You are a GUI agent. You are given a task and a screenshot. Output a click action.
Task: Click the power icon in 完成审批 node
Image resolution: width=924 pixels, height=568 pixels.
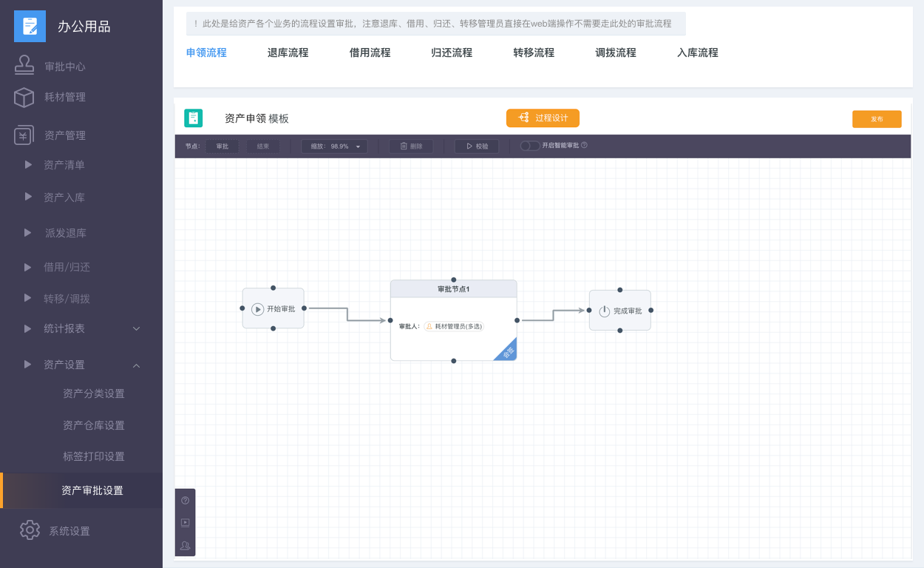tap(604, 311)
